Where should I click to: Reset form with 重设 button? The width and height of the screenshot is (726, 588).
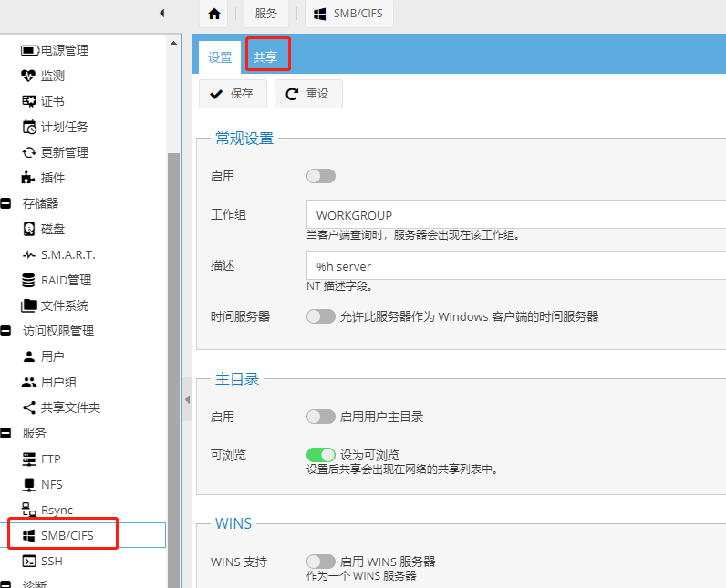[x=308, y=94]
